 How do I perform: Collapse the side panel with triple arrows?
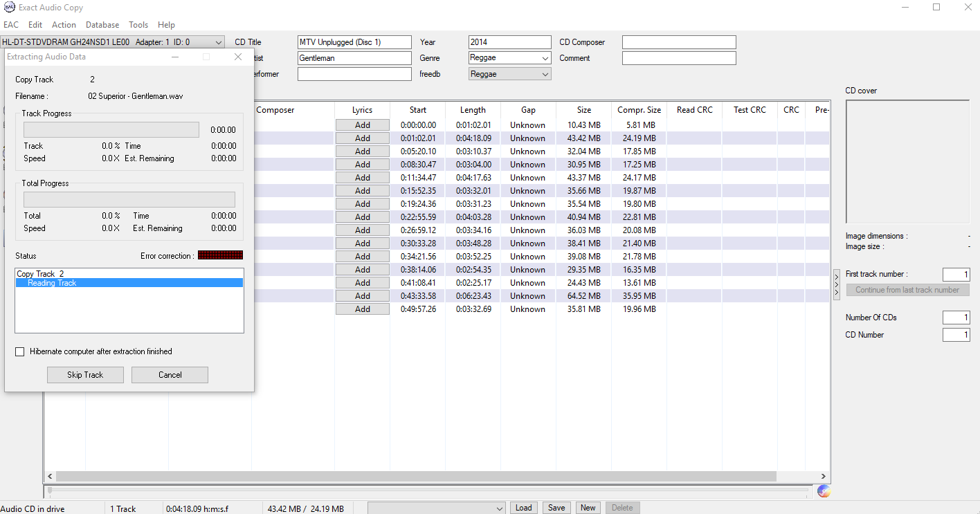[836, 284]
